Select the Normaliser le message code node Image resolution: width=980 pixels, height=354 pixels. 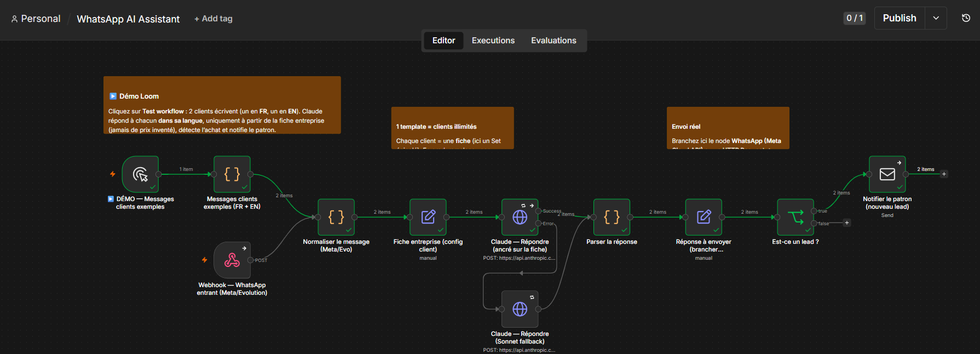tap(336, 217)
